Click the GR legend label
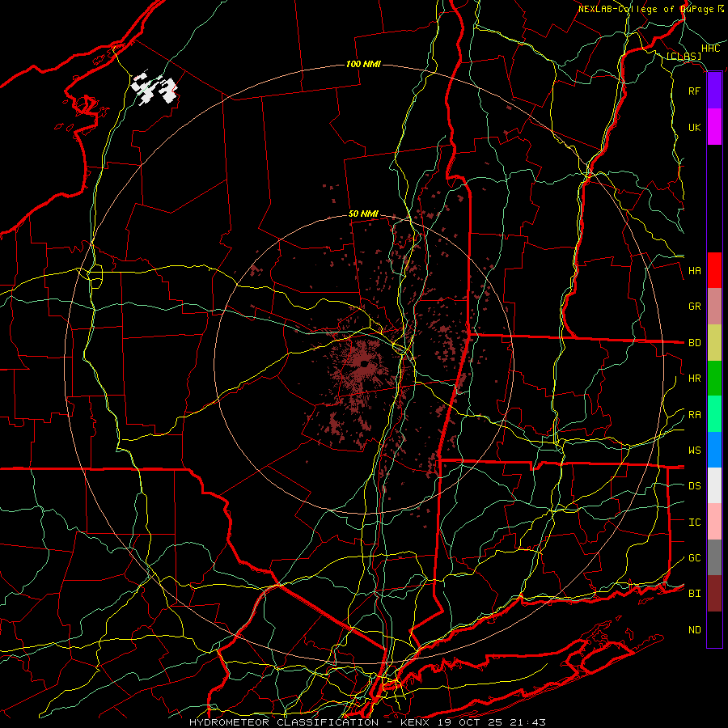Viewport: 728px width, 728px height. (x=694, y=307)
